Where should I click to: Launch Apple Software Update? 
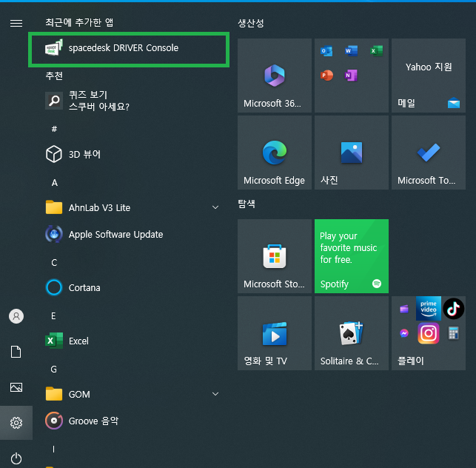point(129,235)
